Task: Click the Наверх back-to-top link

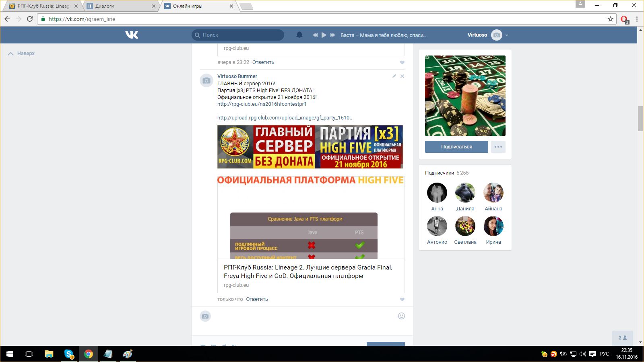Action: point(21,53)
